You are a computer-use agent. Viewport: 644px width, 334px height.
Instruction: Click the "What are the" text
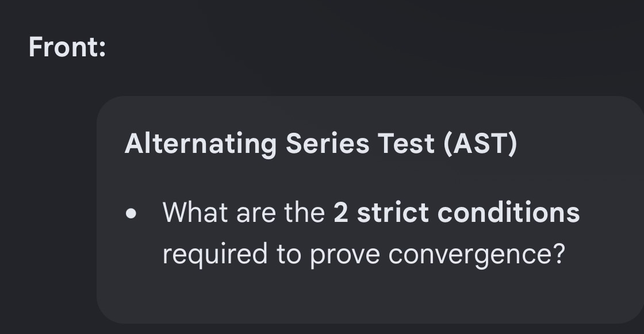[x=244, y=212]
